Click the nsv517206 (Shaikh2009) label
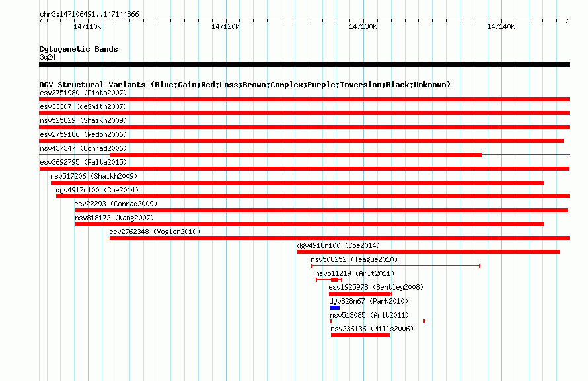The height and width of the screenshot is (381, 588). point(94,176)
